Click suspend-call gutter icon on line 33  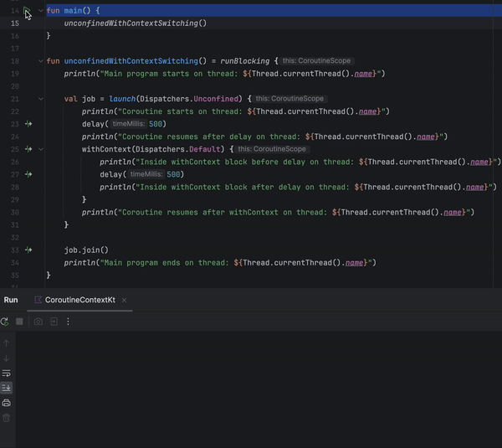click(x=28, y=250)
